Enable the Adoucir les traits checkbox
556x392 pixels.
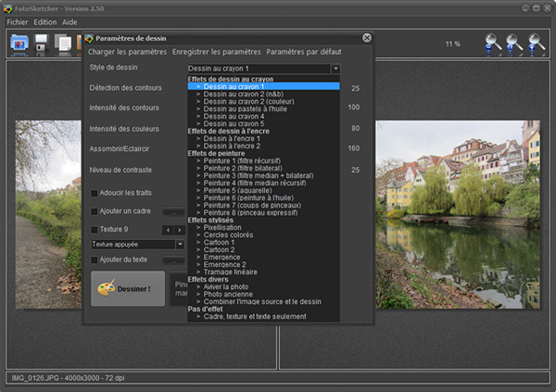[95, 193]
